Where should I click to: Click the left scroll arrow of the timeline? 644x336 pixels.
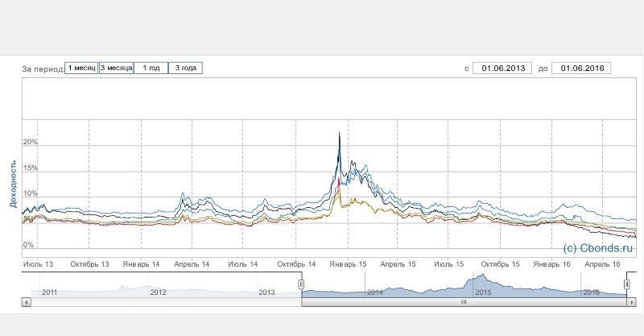tap(26, 302)
